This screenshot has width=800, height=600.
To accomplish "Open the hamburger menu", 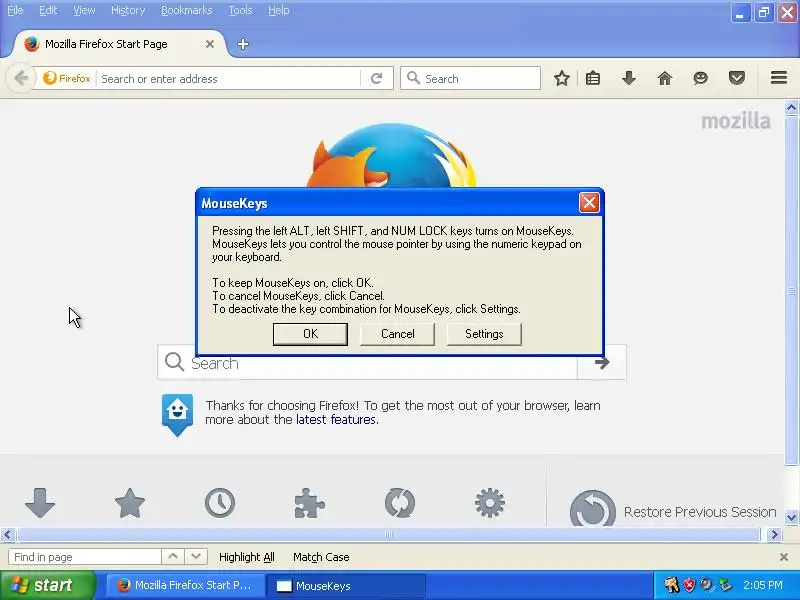I will pyautogui.click(x=779, y=78).
